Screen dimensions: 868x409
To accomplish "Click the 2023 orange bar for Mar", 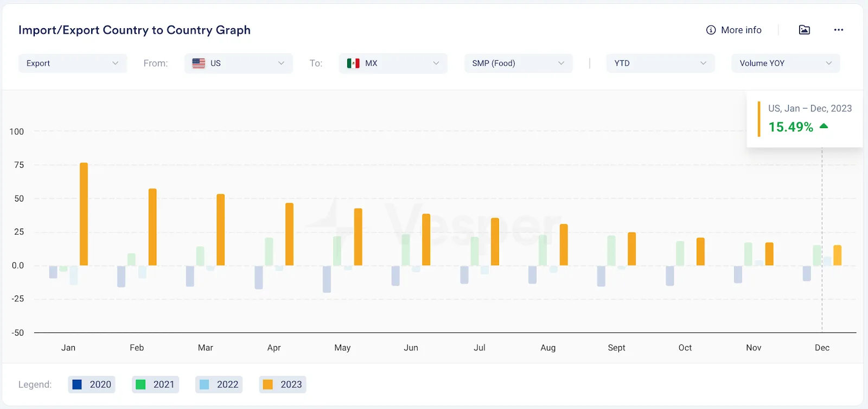I will (x=221, y=230).
